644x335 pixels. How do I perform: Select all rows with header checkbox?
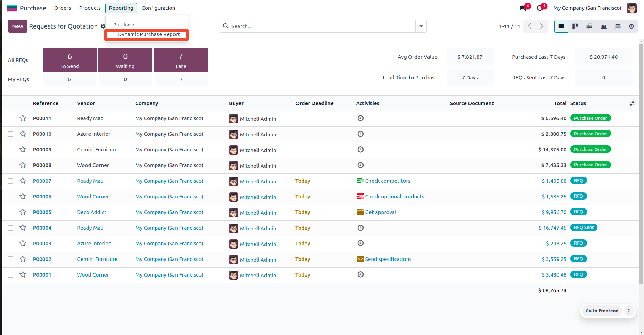pyautogui.click(x=11, y=103)
